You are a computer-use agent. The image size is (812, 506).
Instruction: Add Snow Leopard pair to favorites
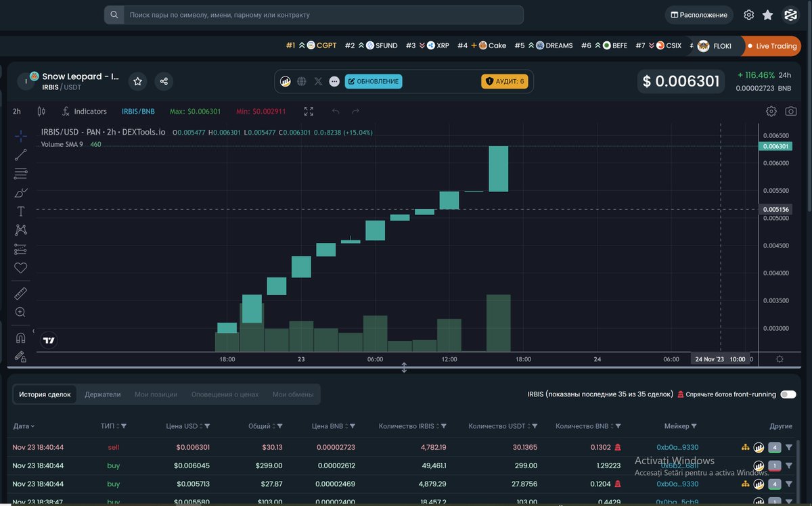(137, 81)
